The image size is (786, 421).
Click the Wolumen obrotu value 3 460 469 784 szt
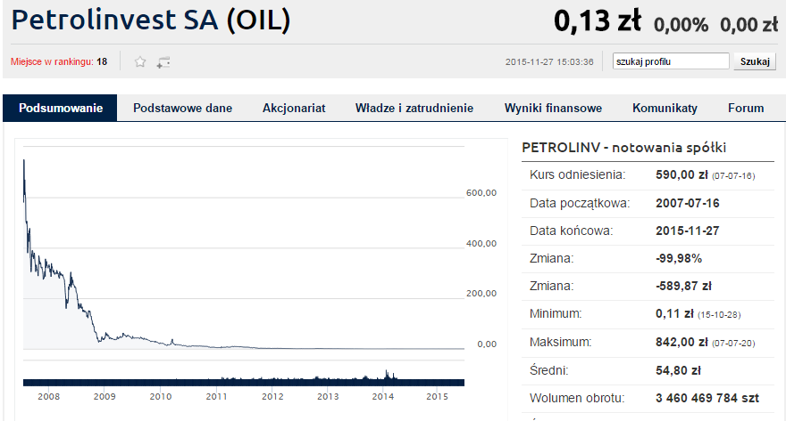(x=707, y=398)
